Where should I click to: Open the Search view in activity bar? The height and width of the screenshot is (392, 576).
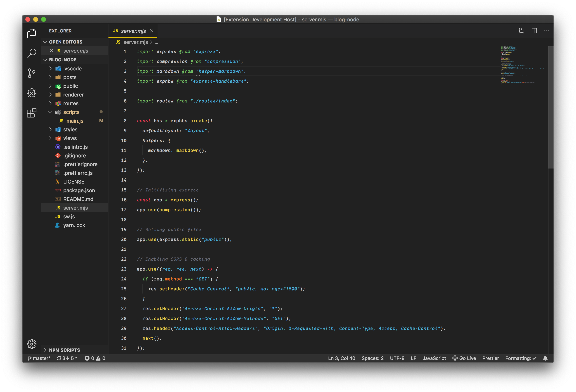31,53
